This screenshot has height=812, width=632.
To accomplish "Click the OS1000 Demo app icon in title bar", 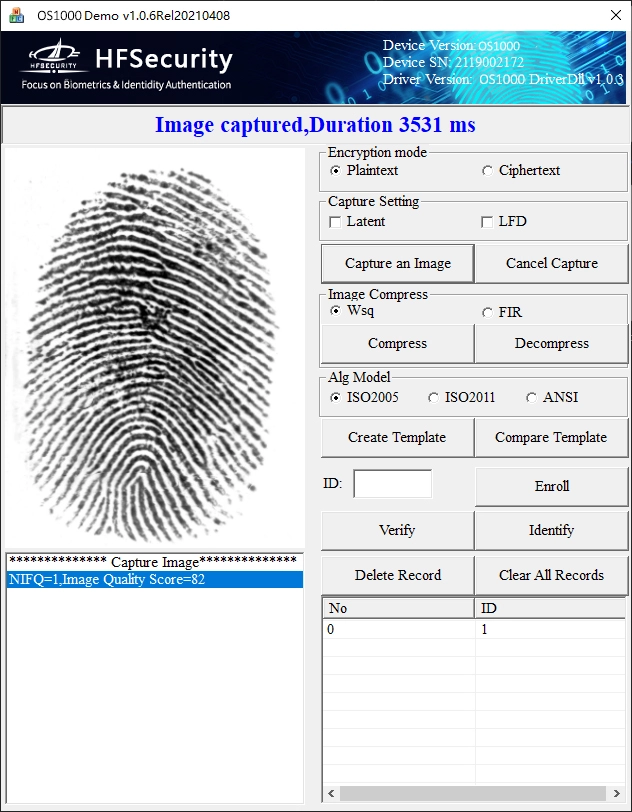I will (x=16, y=15).
